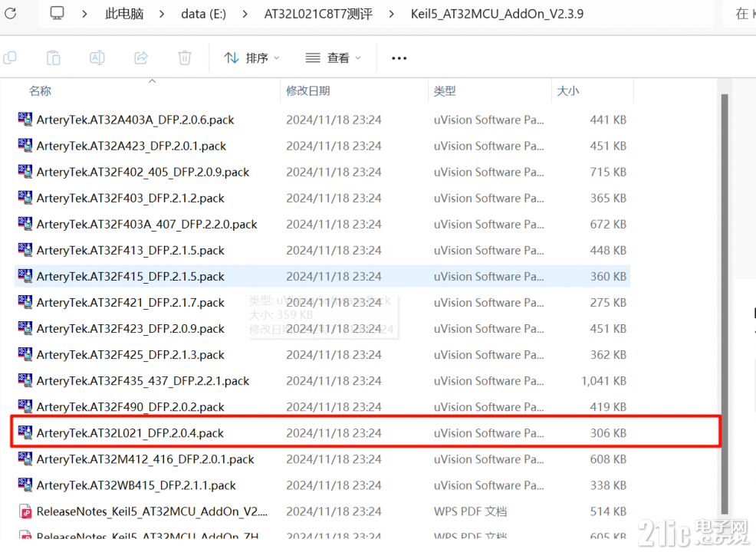
Task: Click the 514 KB size cell
Action: click(608, 511)
